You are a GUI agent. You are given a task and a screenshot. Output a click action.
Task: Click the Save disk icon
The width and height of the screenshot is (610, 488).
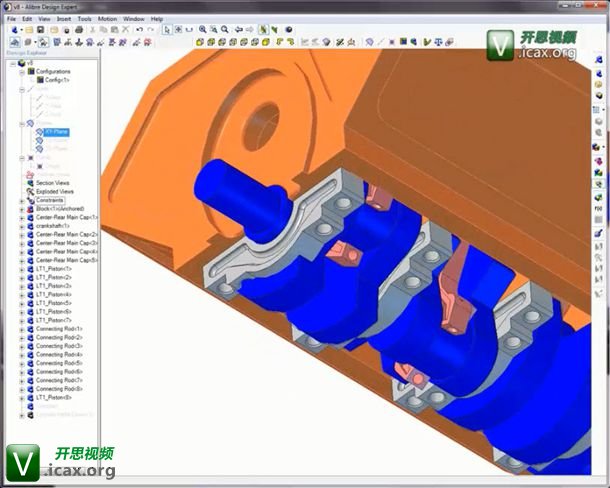pos(40,30)
